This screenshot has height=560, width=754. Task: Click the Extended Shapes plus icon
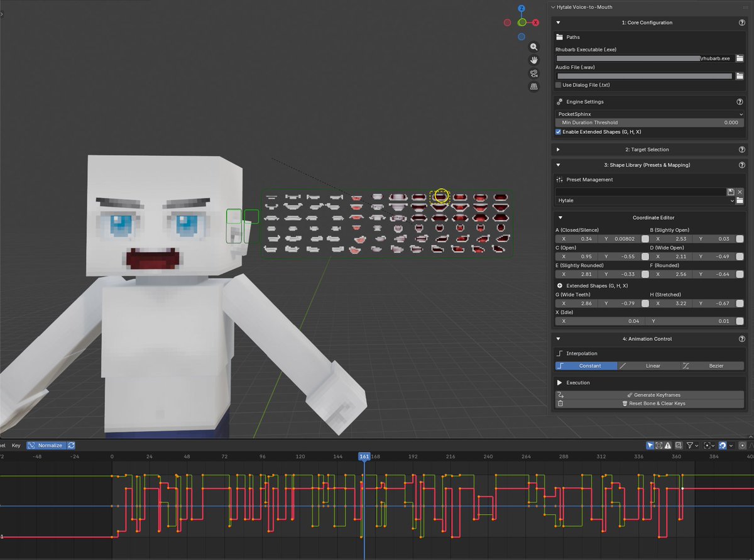[560, 286]
